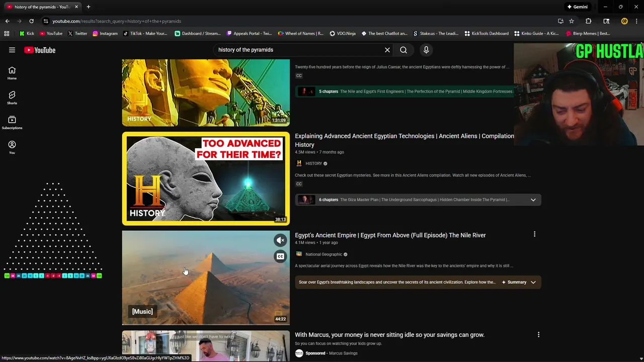
Task: Open the Chrome apps grid icon
Action: point(7,34)
